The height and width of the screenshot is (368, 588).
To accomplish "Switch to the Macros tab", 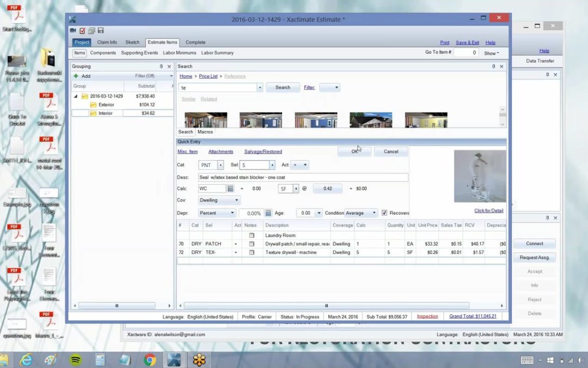I will point(205,132).
